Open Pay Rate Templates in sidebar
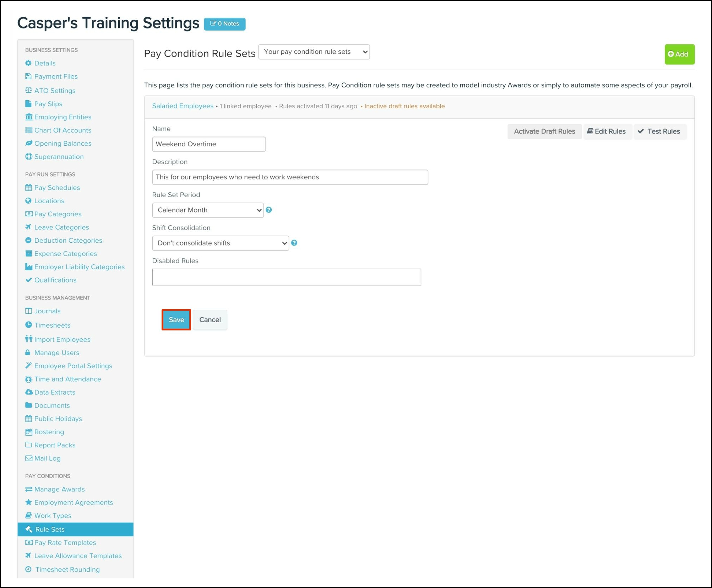 tap(65, 543)
